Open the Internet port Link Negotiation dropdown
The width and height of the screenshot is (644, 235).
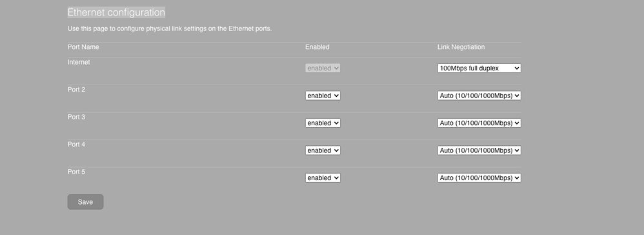click(479, 68)
